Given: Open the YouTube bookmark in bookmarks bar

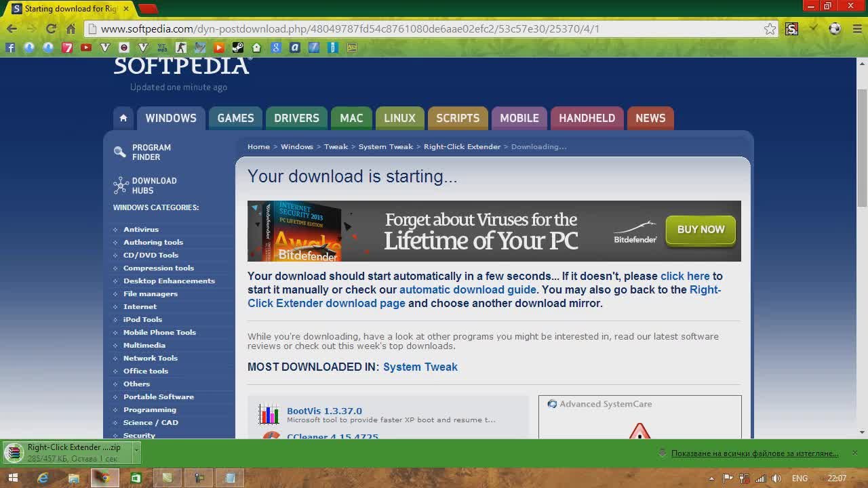Looking at the screenshot, I should (x=86, y=47).
